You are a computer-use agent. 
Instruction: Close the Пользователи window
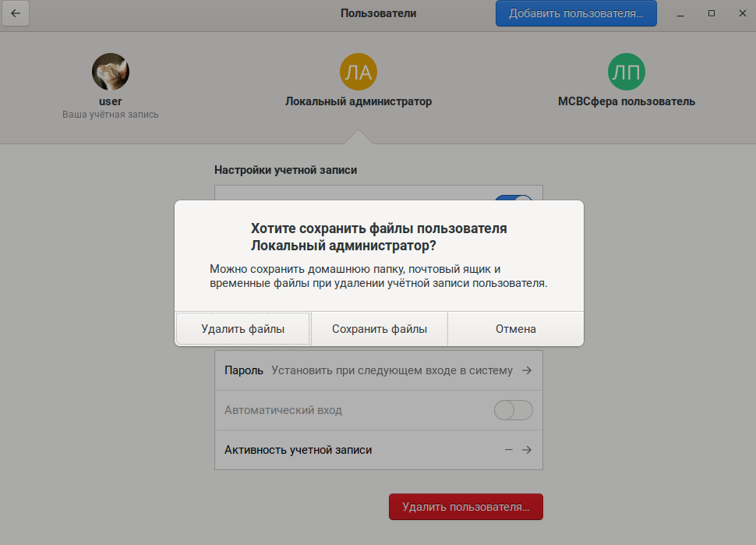(740, 13)
